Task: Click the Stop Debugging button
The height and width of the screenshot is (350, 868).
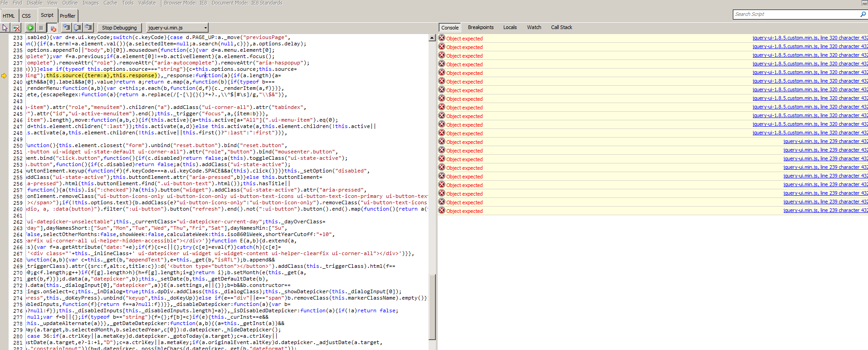Action: coord(119,28)
